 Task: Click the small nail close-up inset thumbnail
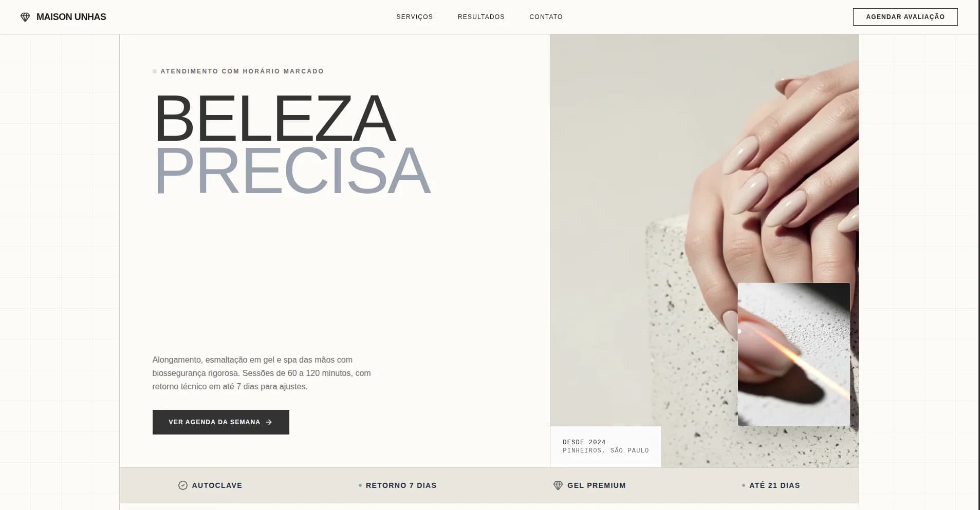tap(793, 354)
